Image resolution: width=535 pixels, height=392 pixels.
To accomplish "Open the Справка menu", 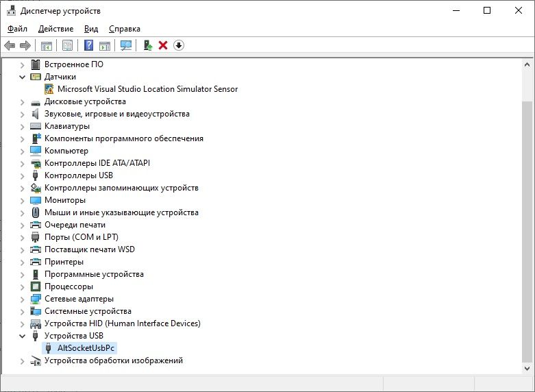I will click(125, 29).
